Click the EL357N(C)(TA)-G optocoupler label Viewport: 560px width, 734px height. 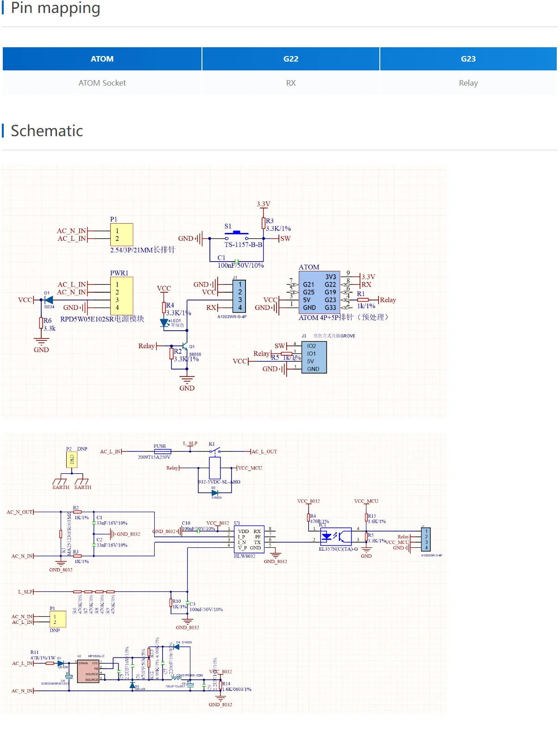338,549
